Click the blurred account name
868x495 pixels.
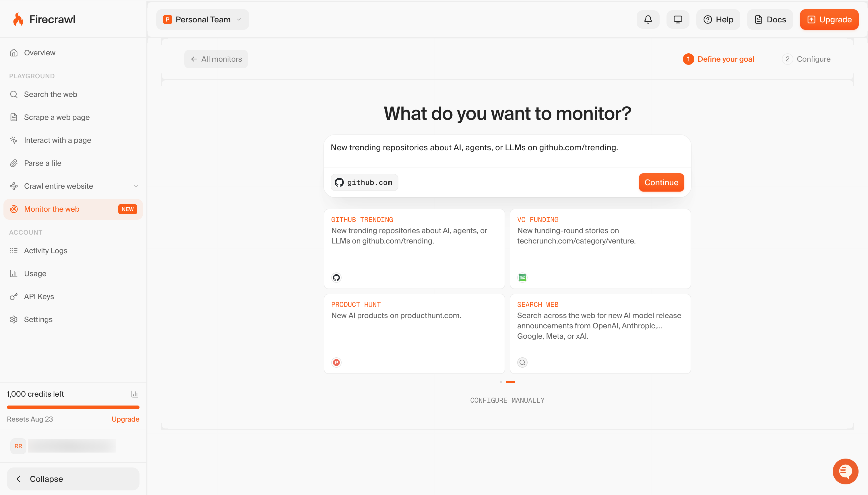[72, 446]
